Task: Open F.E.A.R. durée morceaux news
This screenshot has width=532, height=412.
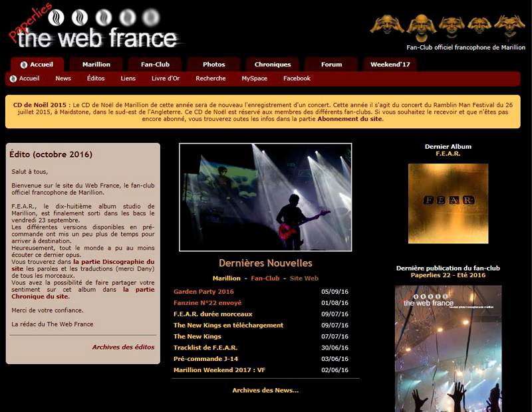Action: pyautogui.click(x=213, y=314)
